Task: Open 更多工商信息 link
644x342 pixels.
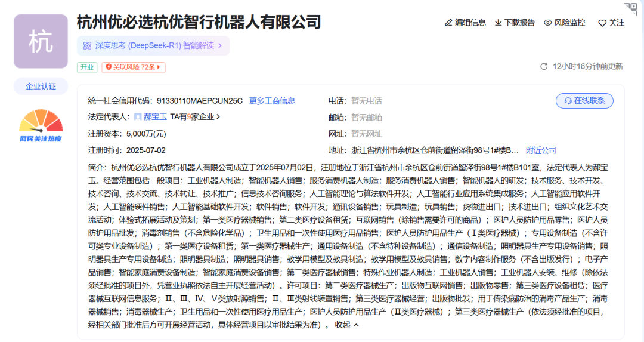Action: (272, 101)
